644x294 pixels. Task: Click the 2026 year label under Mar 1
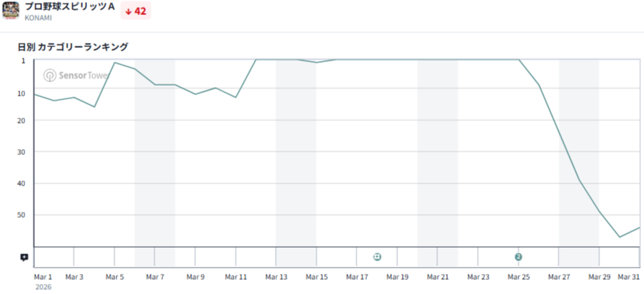click(43, 287)
